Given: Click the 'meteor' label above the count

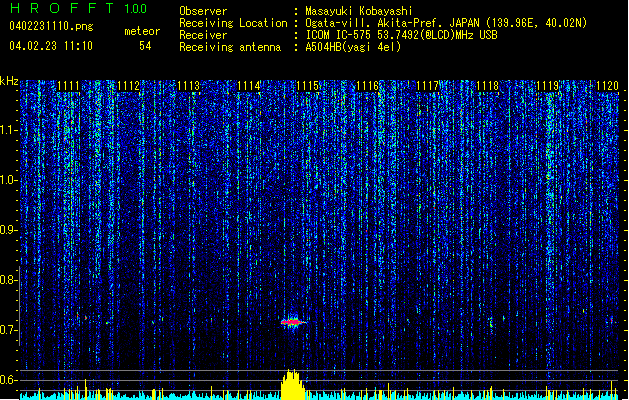Looking at the screenshot, I should [x=142, y=31].
